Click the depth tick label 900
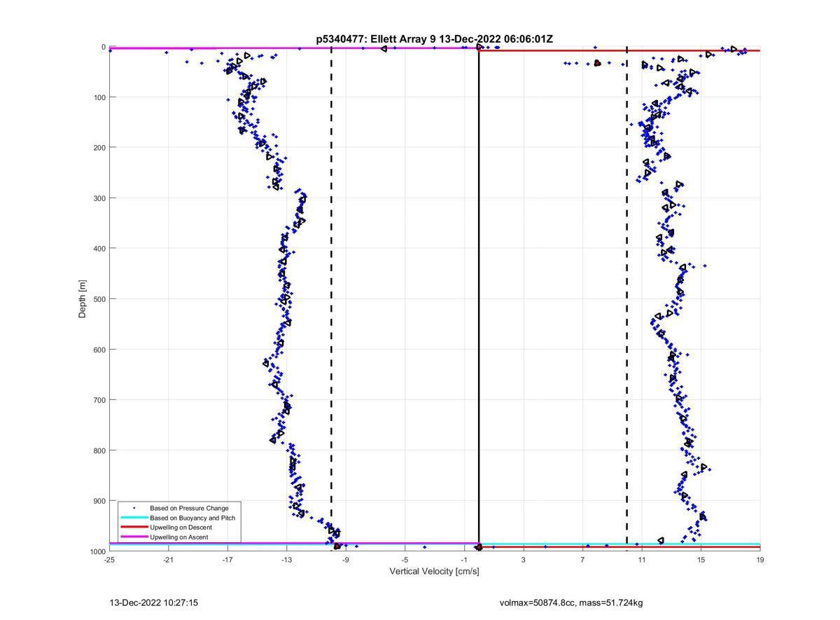The width and height of the screenshot is (840, 620). click(99, 500)
